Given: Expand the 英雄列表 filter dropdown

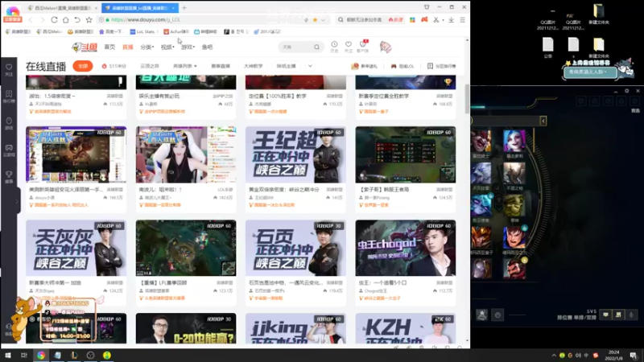Looking at the screenshot, I should [185, 66].
